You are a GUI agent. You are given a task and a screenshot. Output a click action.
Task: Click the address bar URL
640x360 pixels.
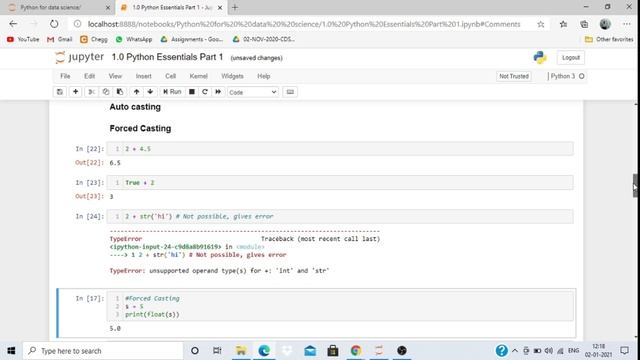tap(304, 24)
